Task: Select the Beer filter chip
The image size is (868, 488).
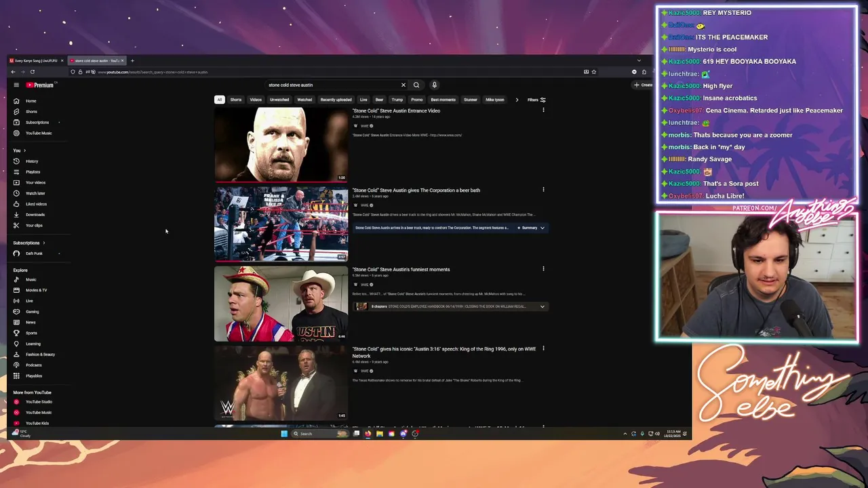Action: pos(379,100)
